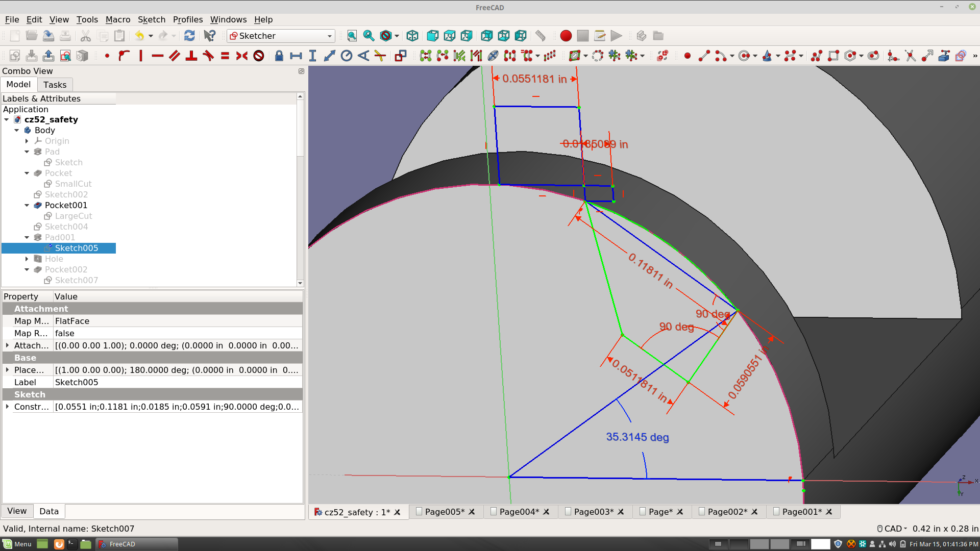Open the File menu

[12, 19]
